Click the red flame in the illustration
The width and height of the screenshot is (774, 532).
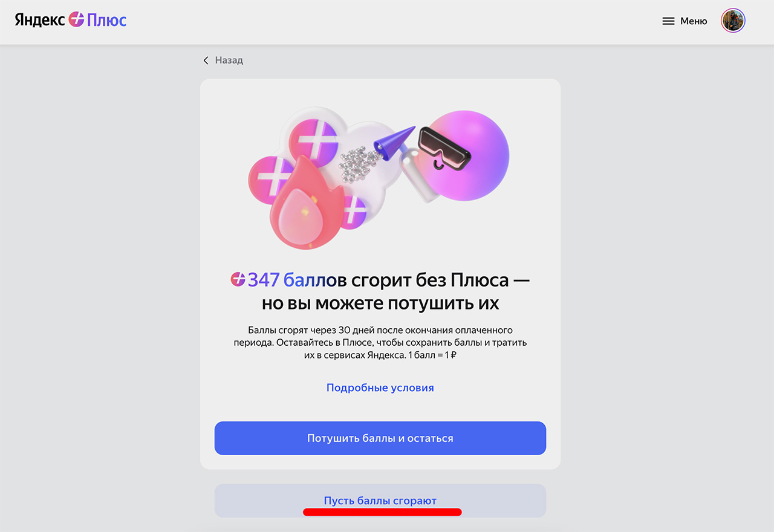(304, 206)
